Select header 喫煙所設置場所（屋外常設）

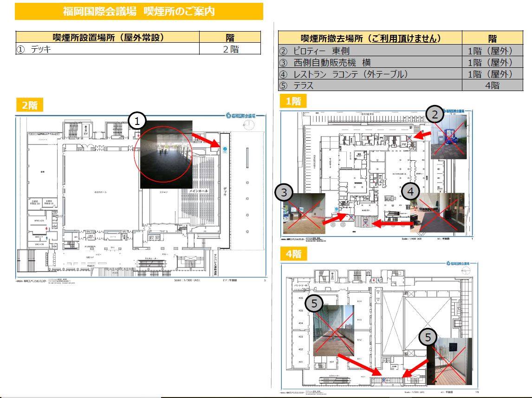pos(108,37)
